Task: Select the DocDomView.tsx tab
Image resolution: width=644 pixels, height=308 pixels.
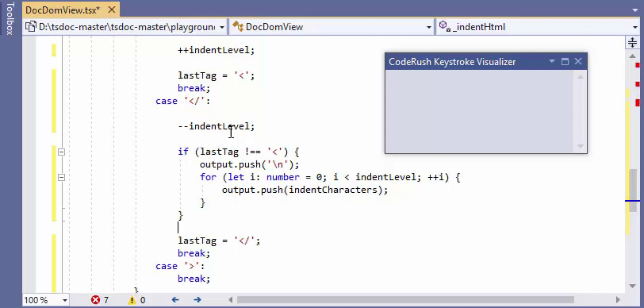Action: click(x=63, y=10)
